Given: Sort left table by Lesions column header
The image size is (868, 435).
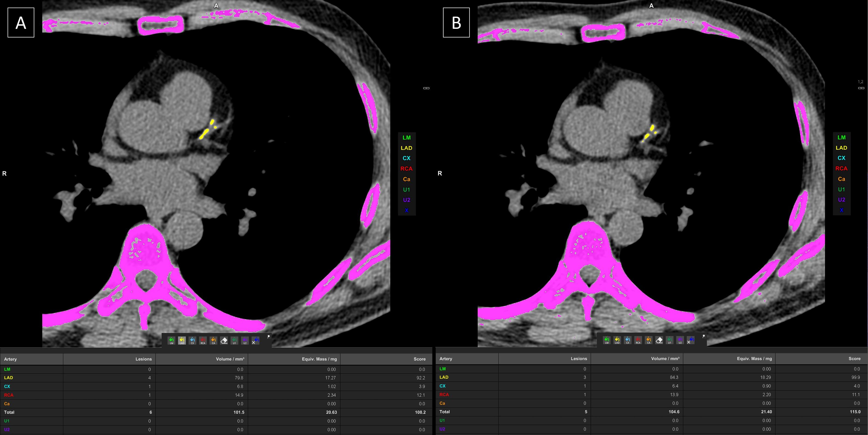Looking at the screenshot, I should pos(109,359).
